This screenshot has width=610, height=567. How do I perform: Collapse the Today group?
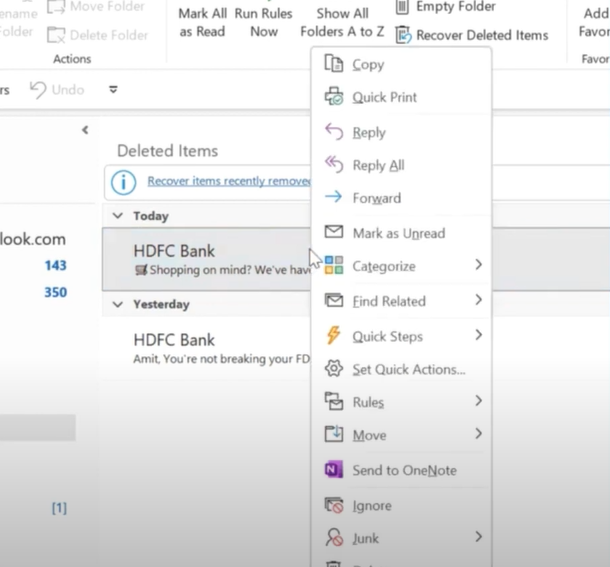pos(117,216)
